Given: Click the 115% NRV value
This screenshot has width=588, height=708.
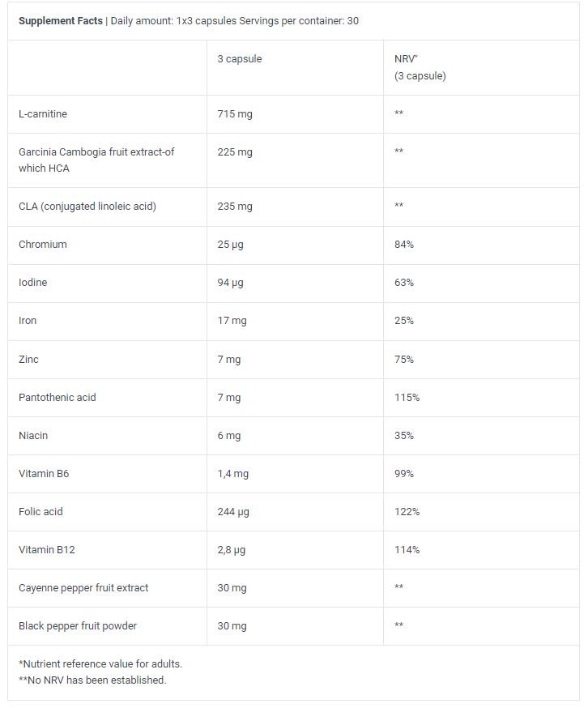Looking at the screenshot, I should coord(407,398).
